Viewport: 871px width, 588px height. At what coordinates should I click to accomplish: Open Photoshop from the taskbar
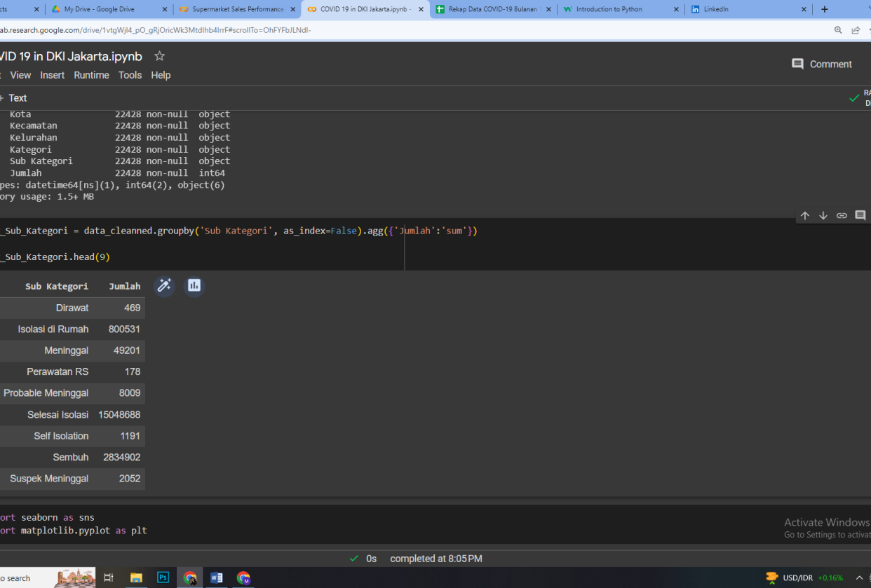(x=163, y=577)
